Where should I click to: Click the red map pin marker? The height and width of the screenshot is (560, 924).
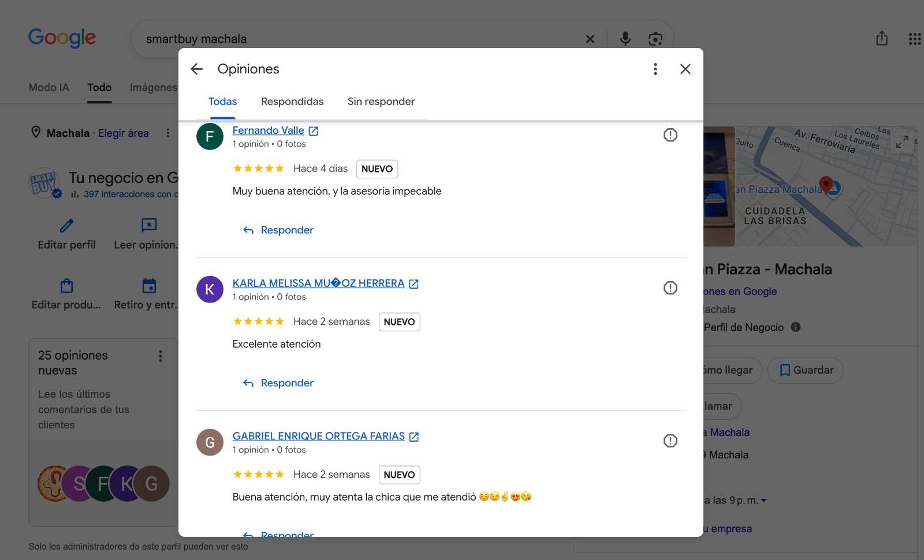pyautogui.click(x=826, y=185)
